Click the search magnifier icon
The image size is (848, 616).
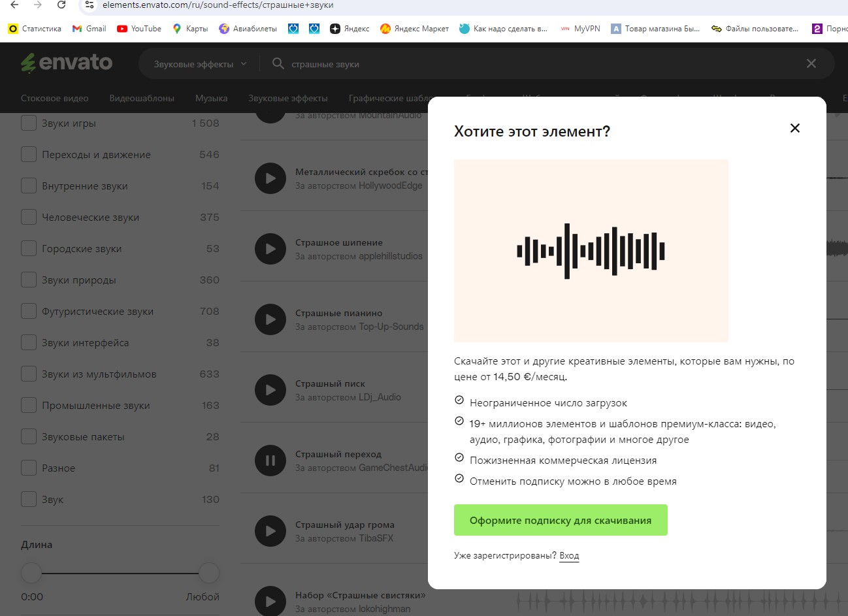tap(278, 64)
